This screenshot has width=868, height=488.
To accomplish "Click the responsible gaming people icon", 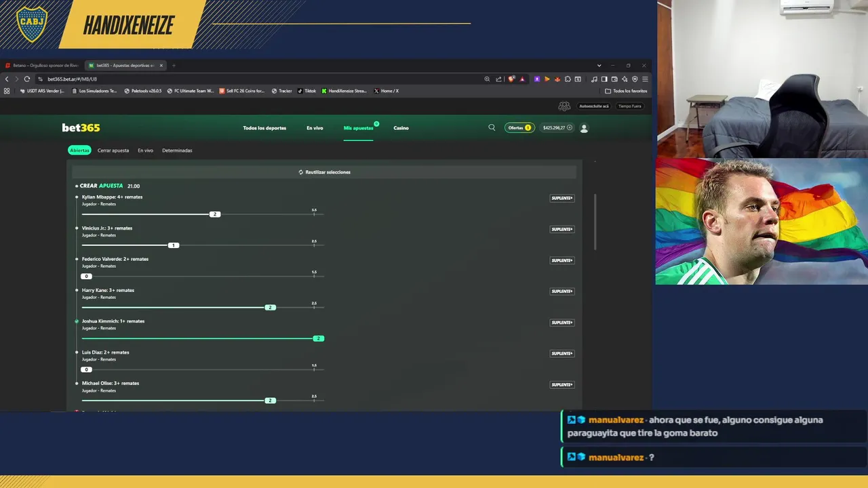I will [564, 106].
